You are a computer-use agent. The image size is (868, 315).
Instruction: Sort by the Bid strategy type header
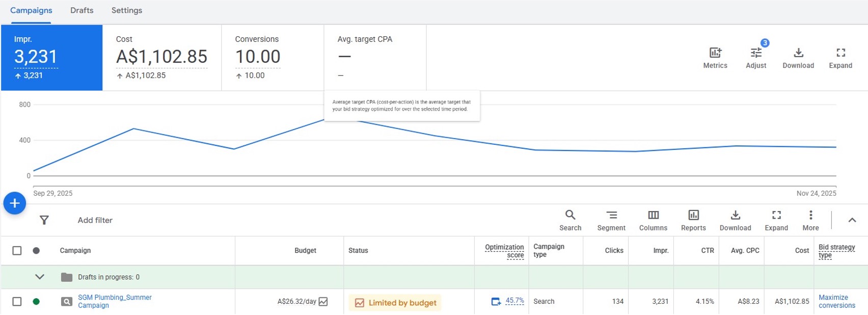(837, 251)
